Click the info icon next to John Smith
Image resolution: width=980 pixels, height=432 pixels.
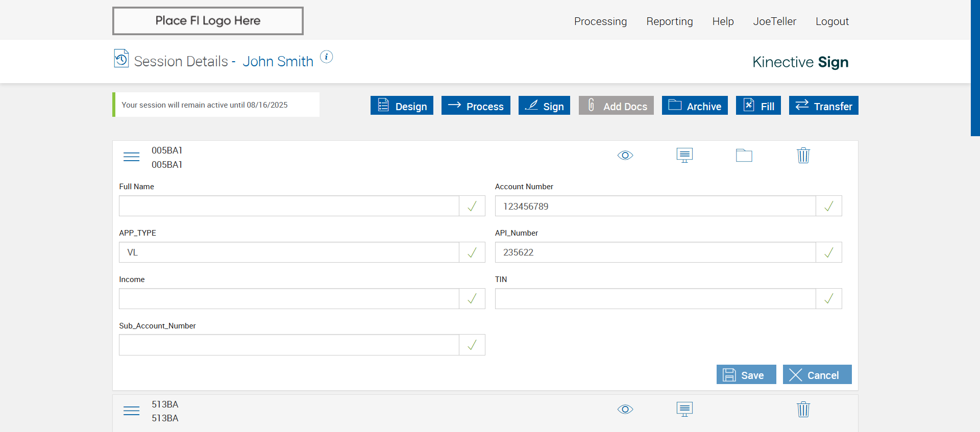point(327,57)
